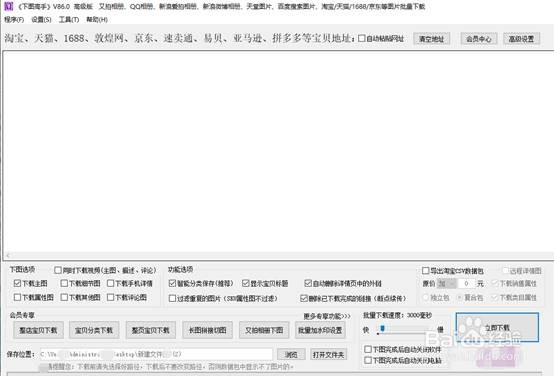Open the 工具(T) menu
Image resolution: width=554 pixels, height=376 pixels.
coord(69,19)
